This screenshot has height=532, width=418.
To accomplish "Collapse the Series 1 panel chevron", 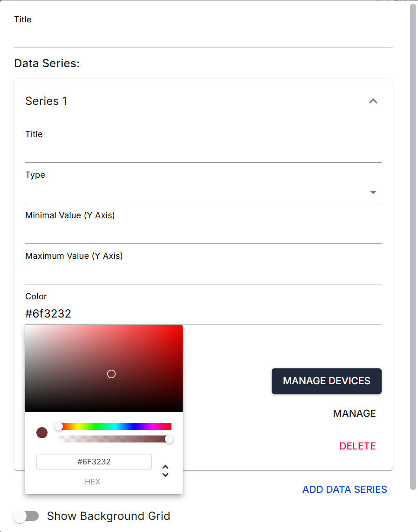I will point(373,101).
